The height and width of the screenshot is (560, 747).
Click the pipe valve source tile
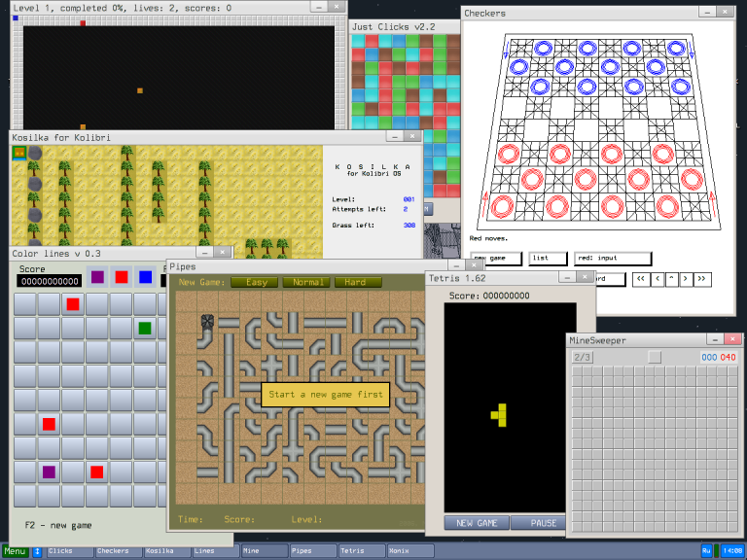[x=207, y=322]
